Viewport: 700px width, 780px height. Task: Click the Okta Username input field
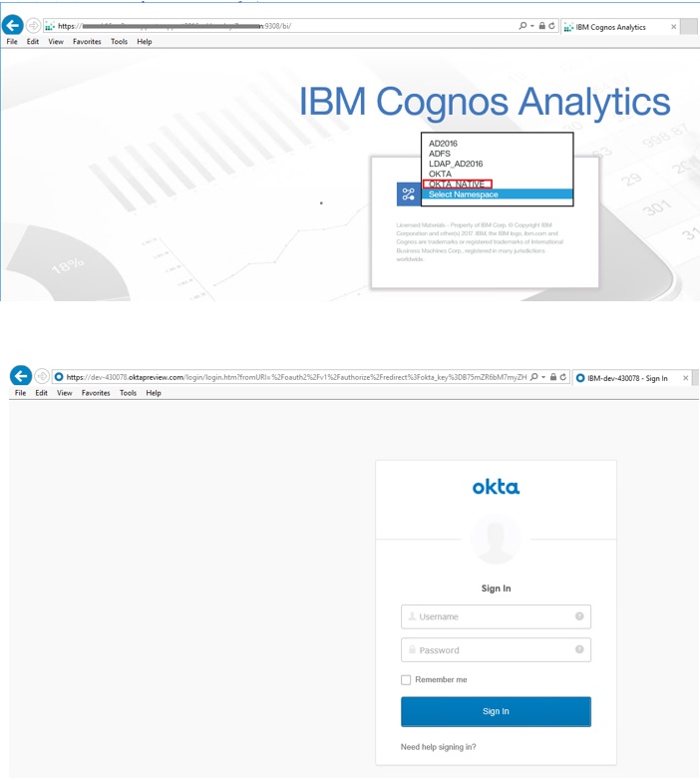click(496, 616)
